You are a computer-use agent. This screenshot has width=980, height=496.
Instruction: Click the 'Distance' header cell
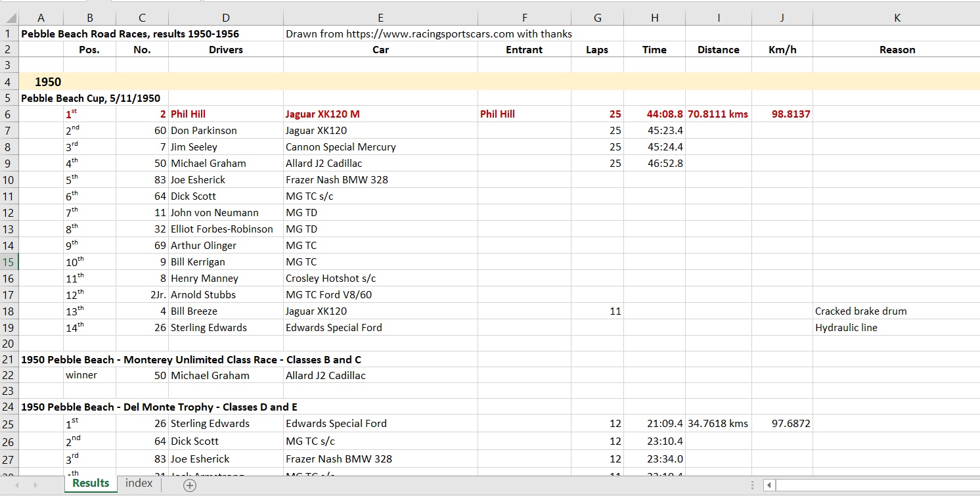point(719,49)
